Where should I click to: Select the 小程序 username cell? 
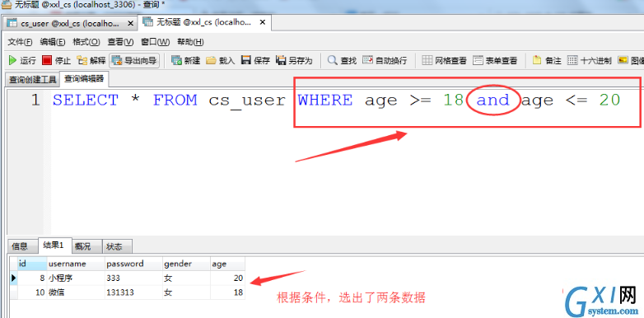click(76, 278)
